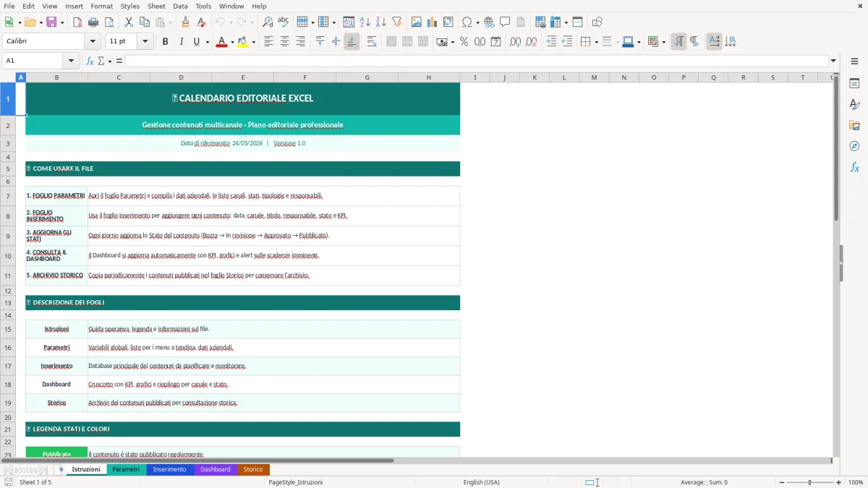
Task: Click zoom in plus button
Action: [839, 482]
